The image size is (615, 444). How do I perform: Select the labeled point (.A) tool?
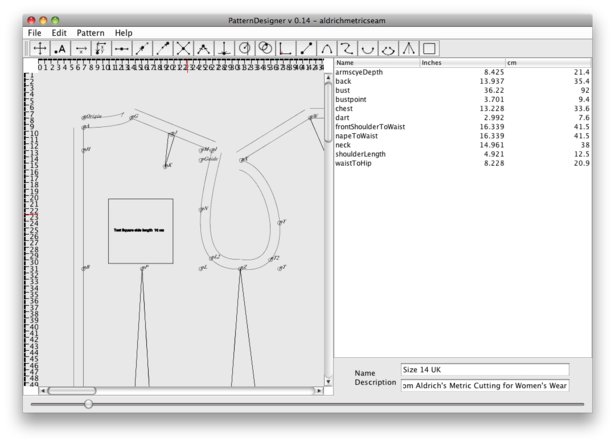tap(60, 49)
